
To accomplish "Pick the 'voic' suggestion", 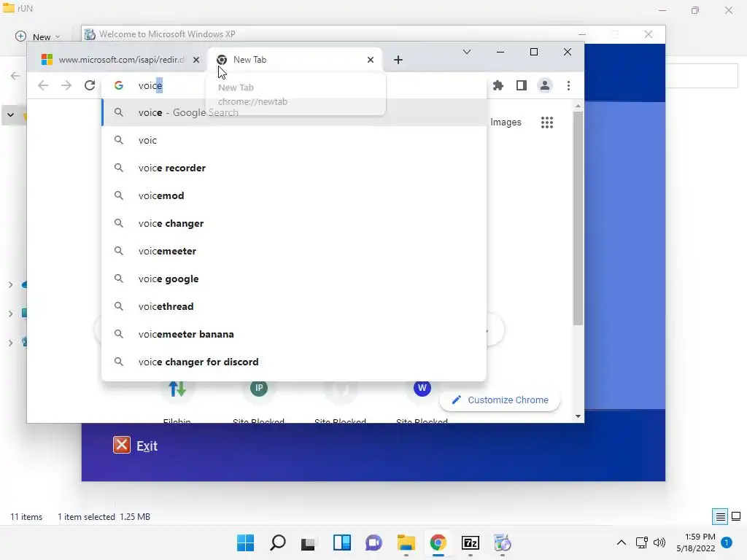I will click(x=294, y=140).
